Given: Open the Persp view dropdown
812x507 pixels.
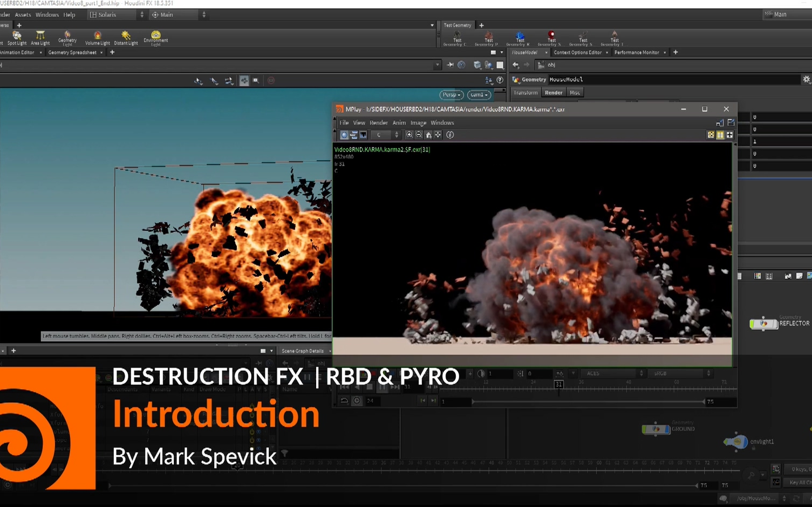Looking at the screenshot, I should click(x=452, y=94).
